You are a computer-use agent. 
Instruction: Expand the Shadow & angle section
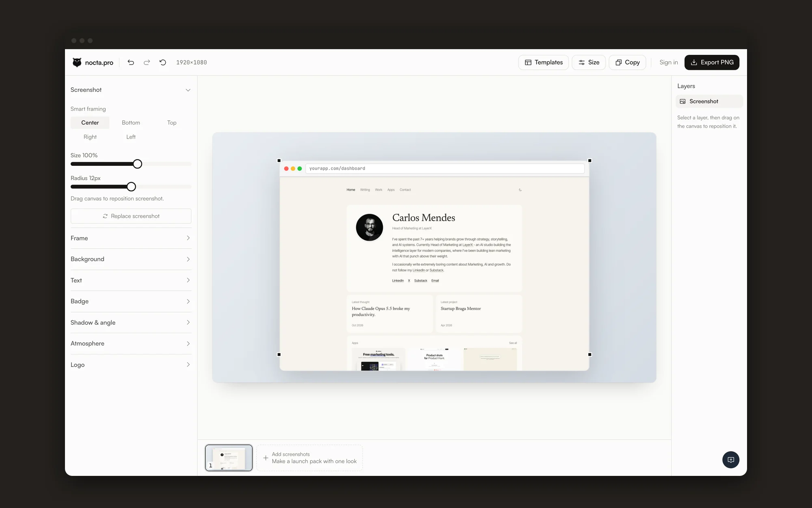(131, 323)
